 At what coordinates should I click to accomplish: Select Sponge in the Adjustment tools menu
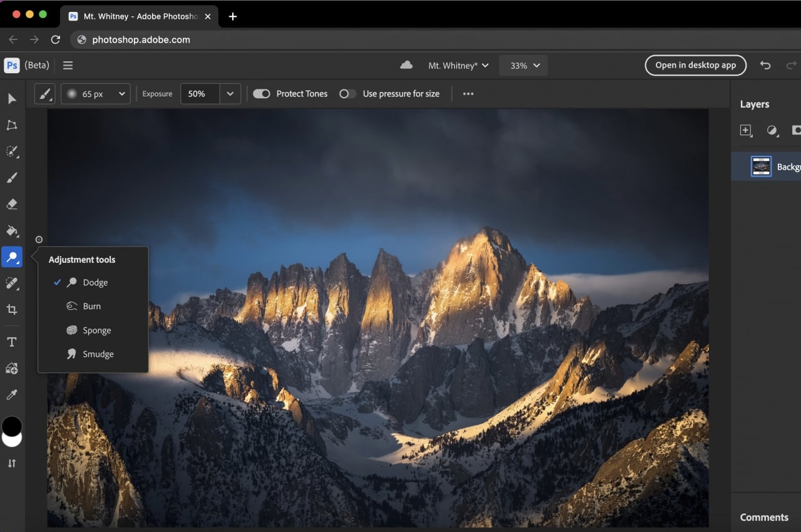96,330
